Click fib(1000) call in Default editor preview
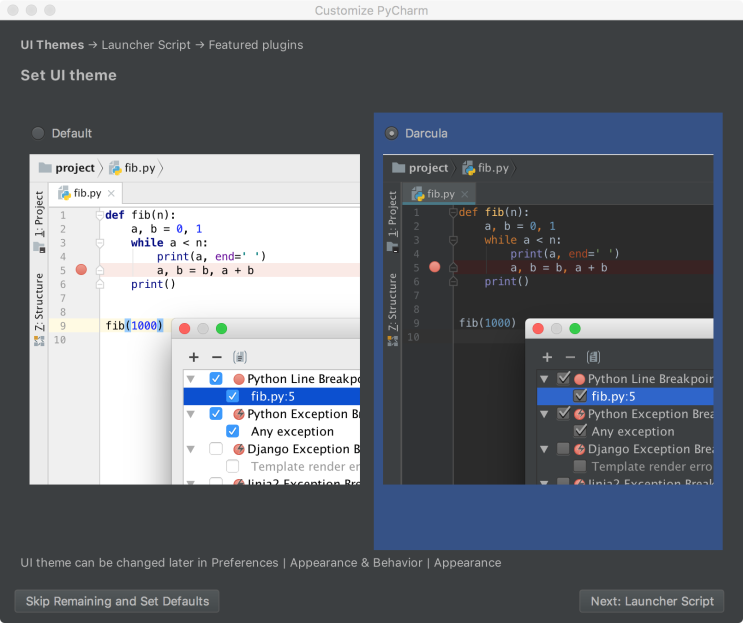Screen dimensions: 743x623 tap(134, 325)
